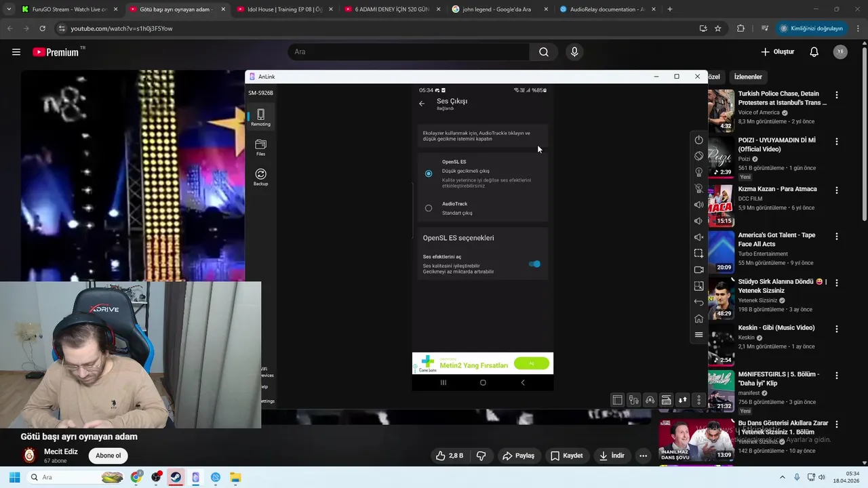The image size is (868, 488).
Task: Click the up-down transfer arrows in AnLink bottom bar
Action: click(682, 400)
